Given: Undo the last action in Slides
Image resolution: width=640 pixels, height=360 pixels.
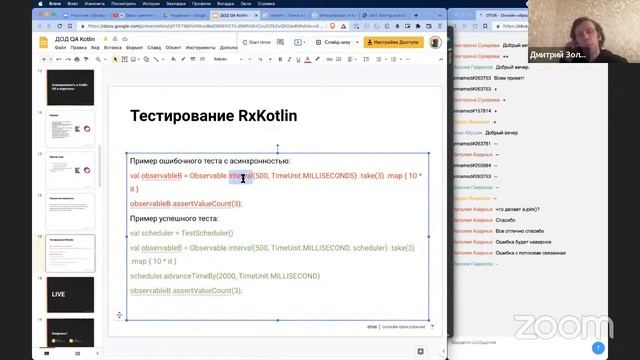Looking at the screenshot, I should [x=59, y=60].
